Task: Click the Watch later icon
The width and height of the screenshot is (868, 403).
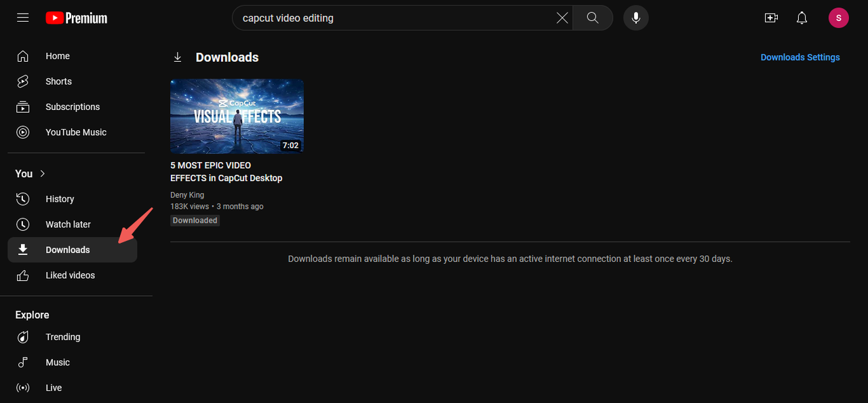Action: (x=23, y=225)
